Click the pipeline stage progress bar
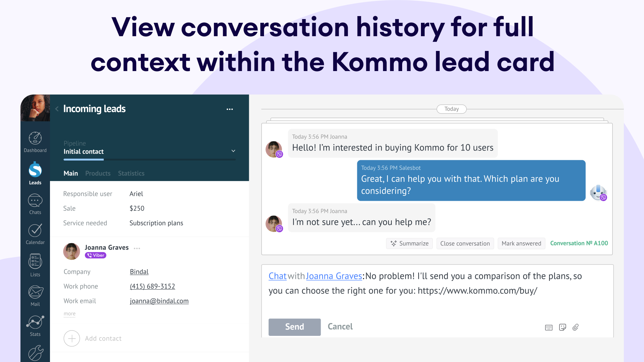The image size is (644, 362). [x=150, y=160]
